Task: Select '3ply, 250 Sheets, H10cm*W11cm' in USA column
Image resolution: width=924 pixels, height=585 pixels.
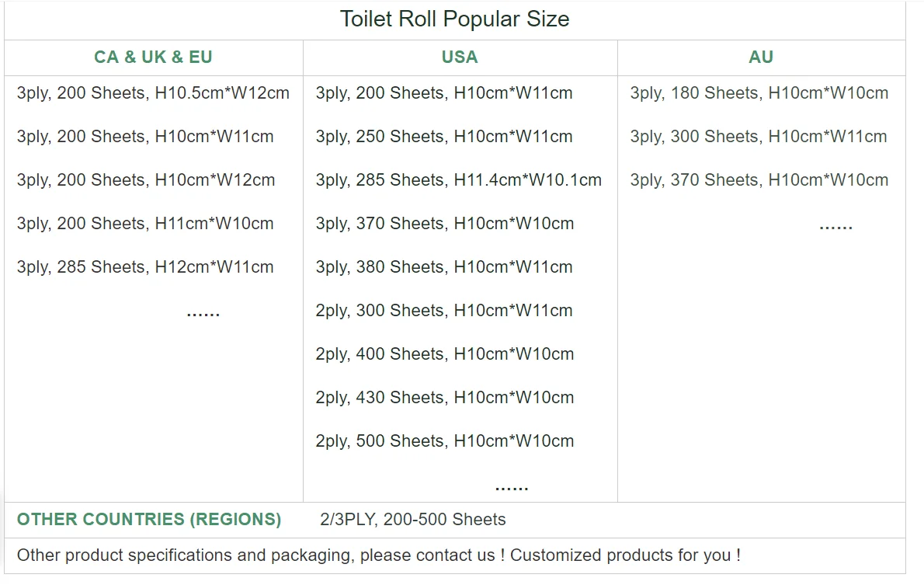Action: pos(444,137)
